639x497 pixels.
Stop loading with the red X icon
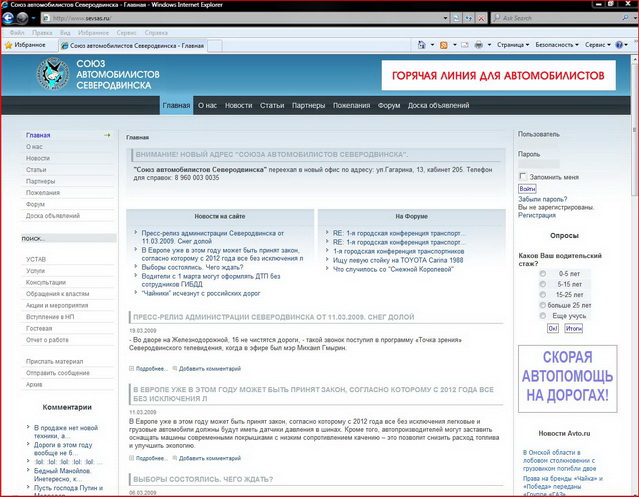pyautogui.click(x=482, y=18)
